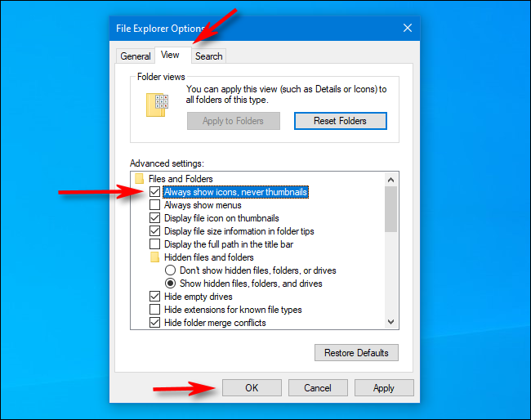The image size is (531, 420).
Task: Click the scroll down arrow in Advanced settings
Action: (390, 323)
